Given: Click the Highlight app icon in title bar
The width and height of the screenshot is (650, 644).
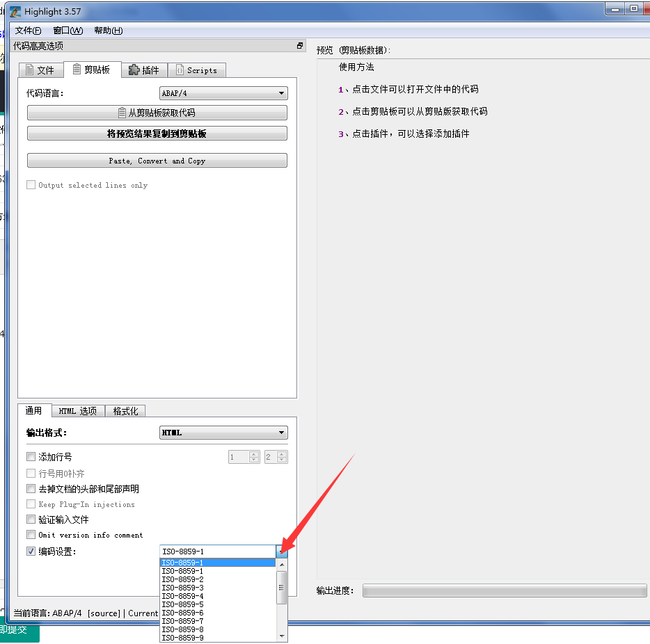Looking at the screenshot, I should pyautogui.click(x=15, y=11).
